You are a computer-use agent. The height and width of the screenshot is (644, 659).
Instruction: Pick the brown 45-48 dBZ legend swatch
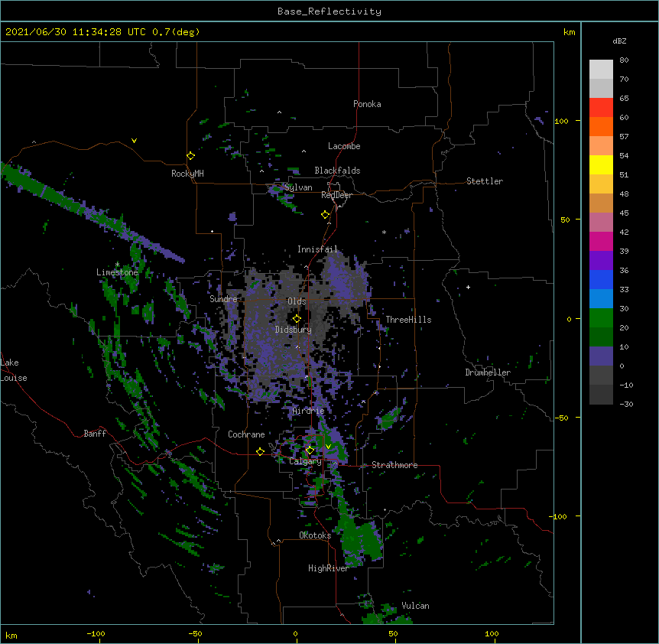coord(601,203)
